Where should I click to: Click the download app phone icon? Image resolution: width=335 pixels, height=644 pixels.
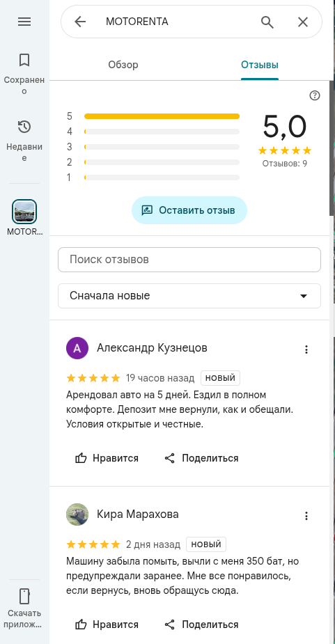coord(24,596)
